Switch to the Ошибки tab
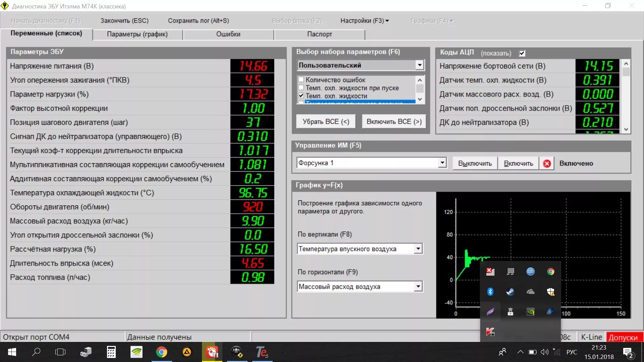 228,34
